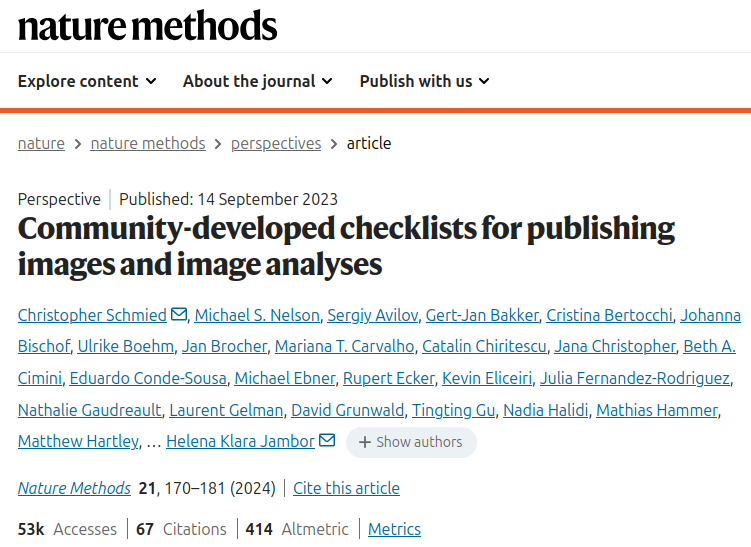Open the Metrics link

click(x=394, y=529)
